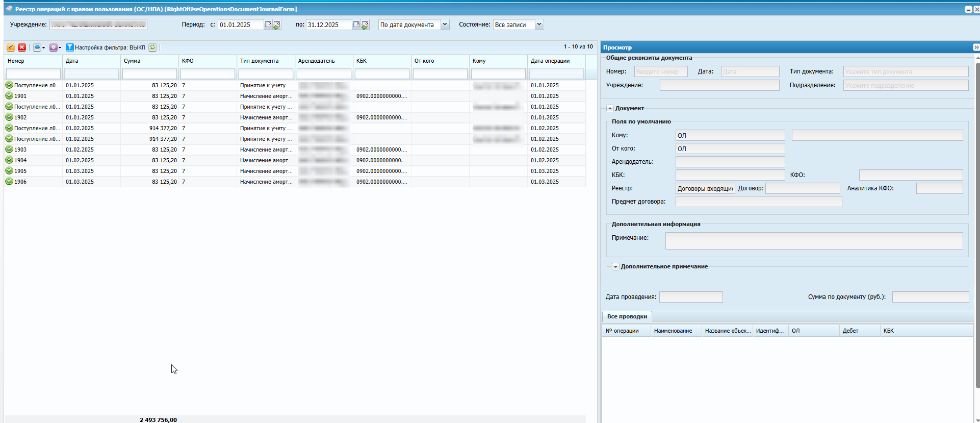The width and height of the screenshot is (980, 423).
Task: Collapse the 'Документ' section
Action: pyautogui.click(x=610, y=108)
